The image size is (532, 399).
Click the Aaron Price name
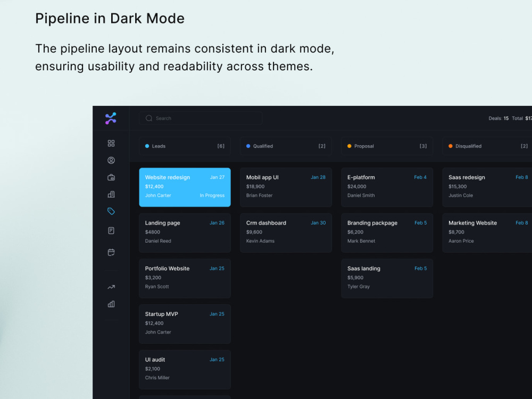click(x=461, y=241)
